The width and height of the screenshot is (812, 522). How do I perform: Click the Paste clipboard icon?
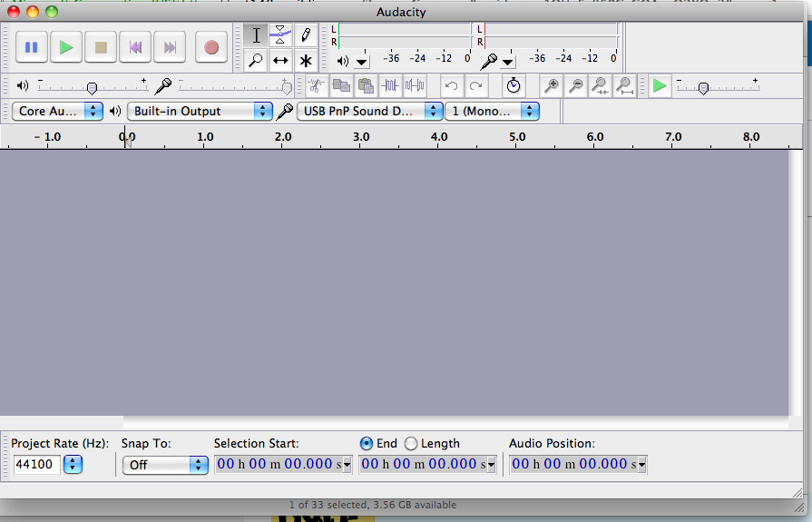click(x=366, y=85)
